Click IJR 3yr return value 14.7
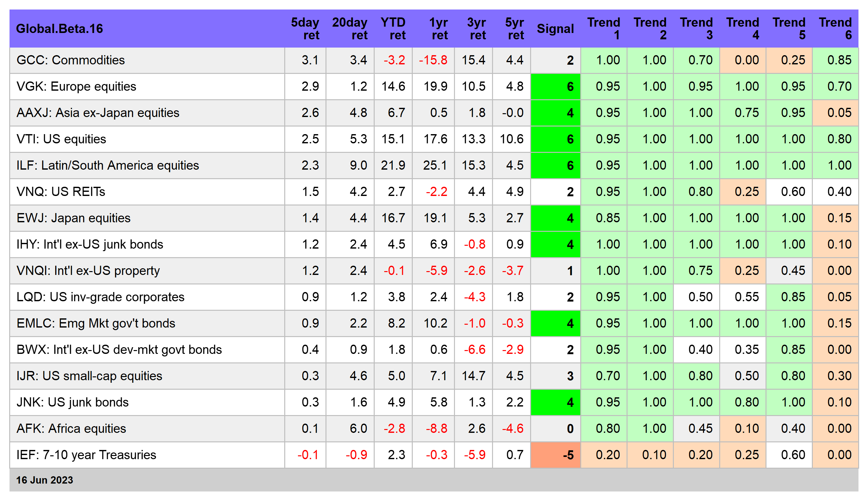Image resolution: width=868 pixels, height=501 pixels. pos(474,376)
